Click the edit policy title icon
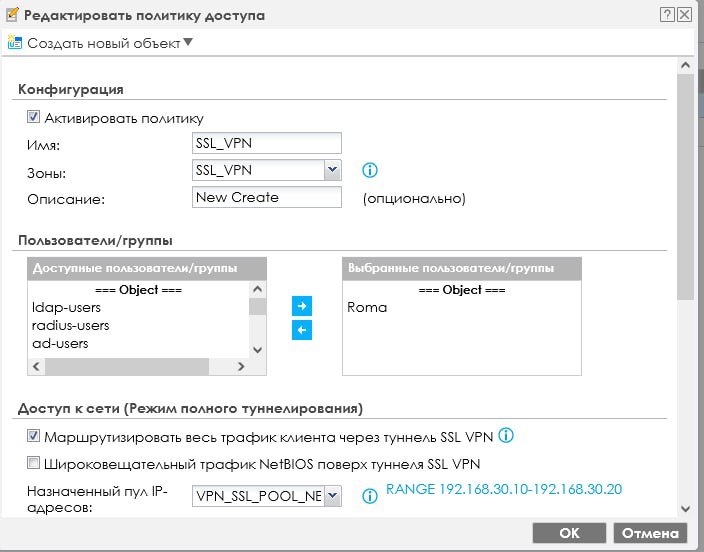 pyautogui.click(x=11, y=15)
